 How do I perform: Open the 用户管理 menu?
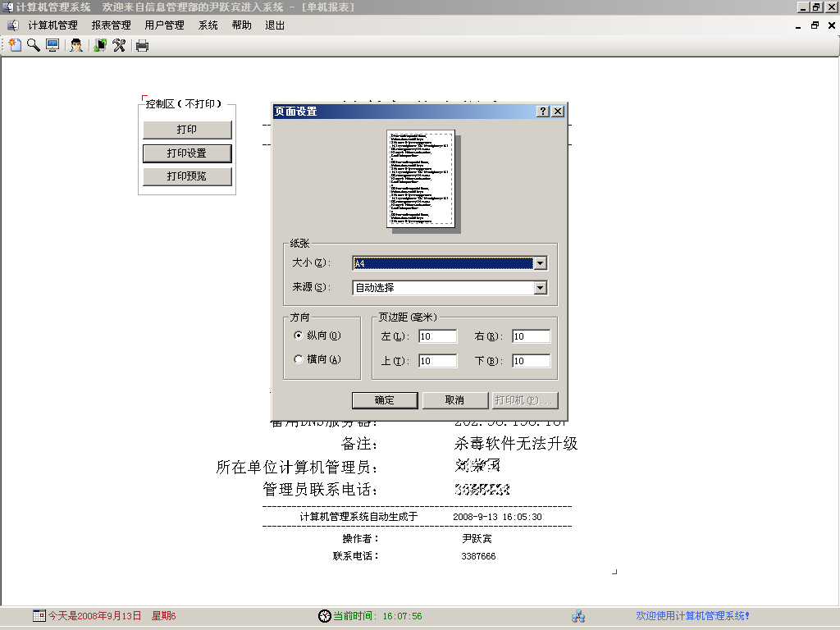[x=164, y=25]
